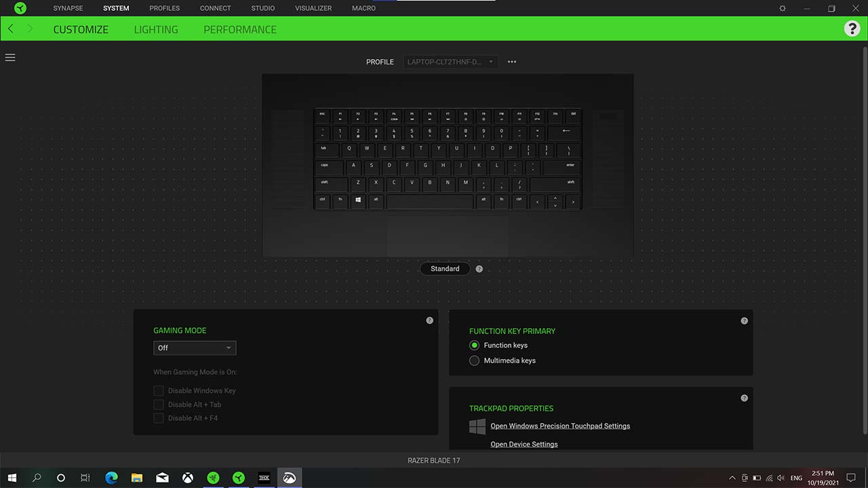
Task: Open the Profile selection dropdown
Action: [x=450, y=62]
